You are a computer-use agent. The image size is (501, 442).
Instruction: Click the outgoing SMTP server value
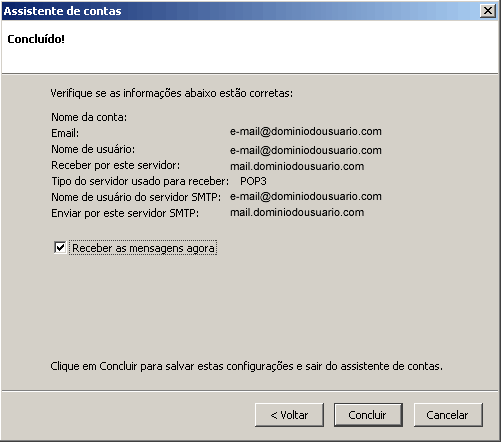[x=297, y=212]
